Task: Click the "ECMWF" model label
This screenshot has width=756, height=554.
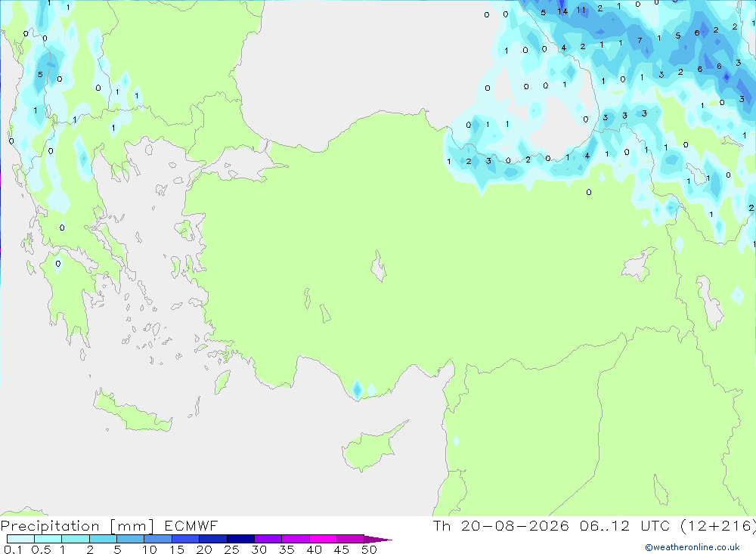Action: [191, 525]
